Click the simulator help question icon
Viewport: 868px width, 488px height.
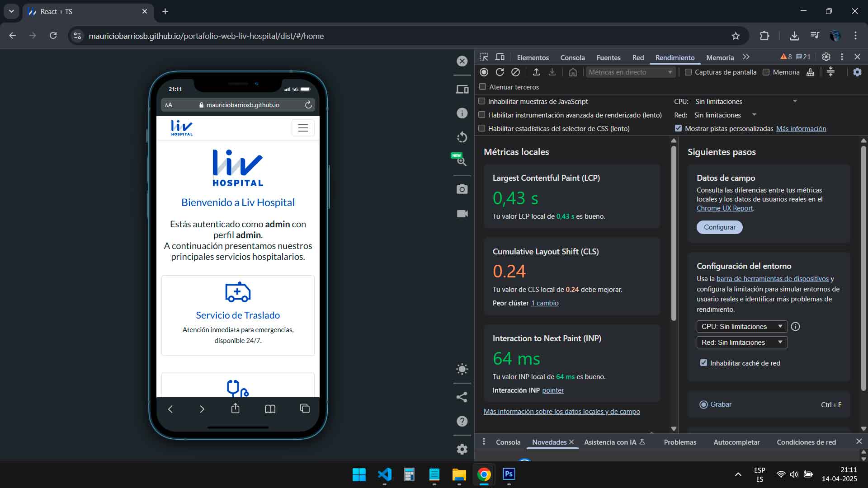(x=462, y=421)
